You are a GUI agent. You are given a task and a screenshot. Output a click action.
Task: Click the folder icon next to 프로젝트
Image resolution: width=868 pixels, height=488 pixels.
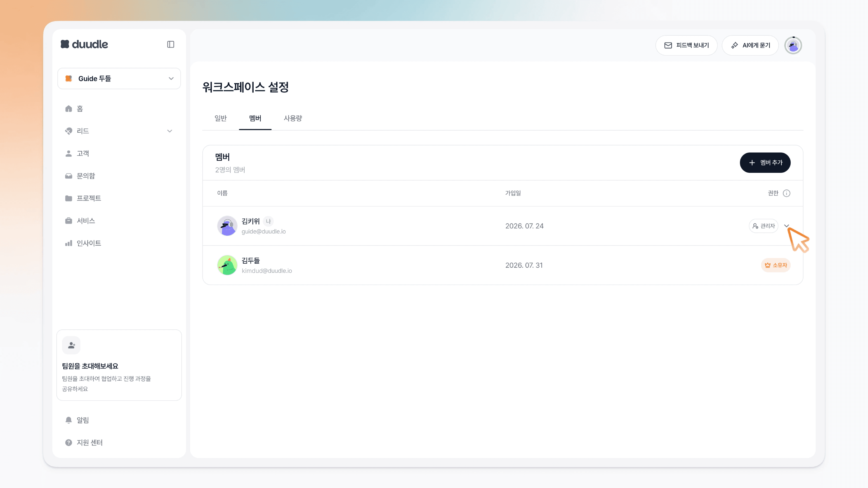coord(68,198)
